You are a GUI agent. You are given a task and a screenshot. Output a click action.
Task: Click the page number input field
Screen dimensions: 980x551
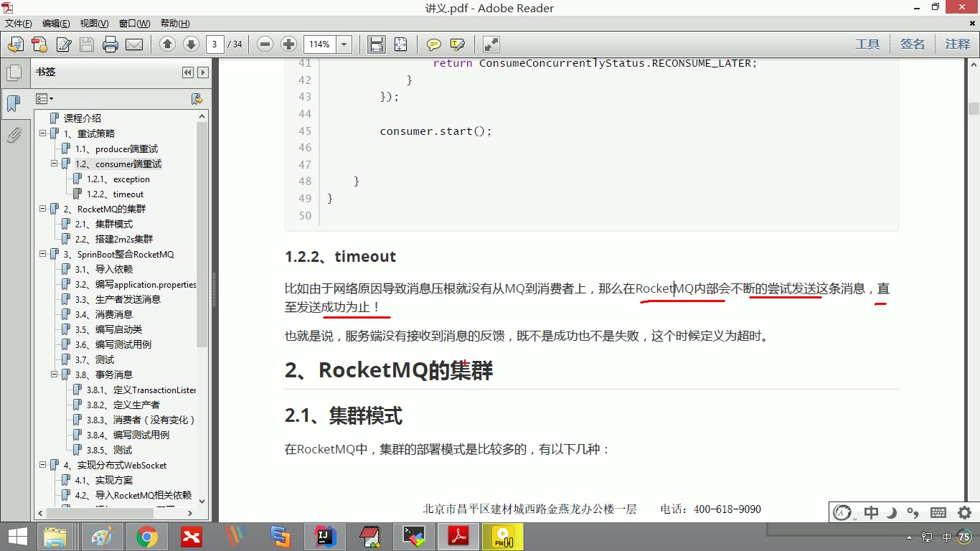pyautogui.click(x=215, y=44)
